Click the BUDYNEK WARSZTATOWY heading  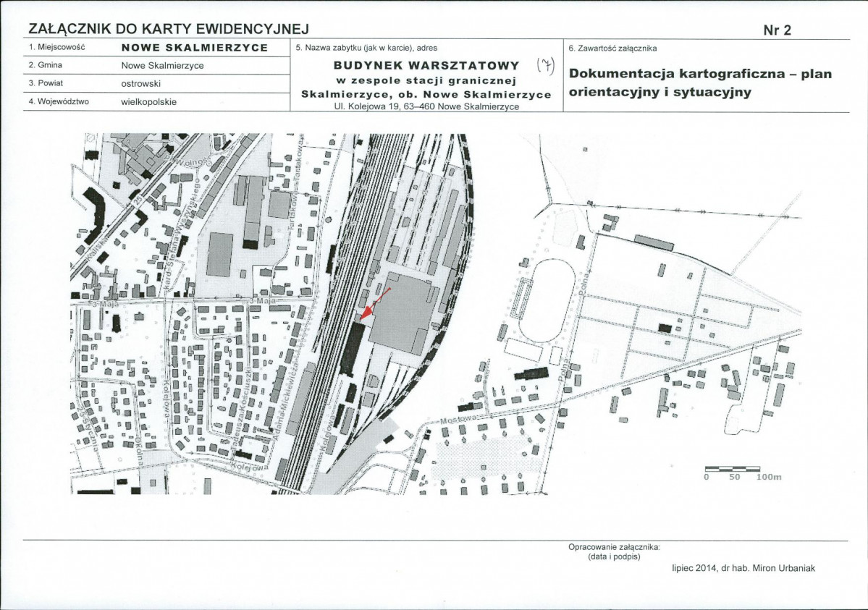[x=426, y=66]
